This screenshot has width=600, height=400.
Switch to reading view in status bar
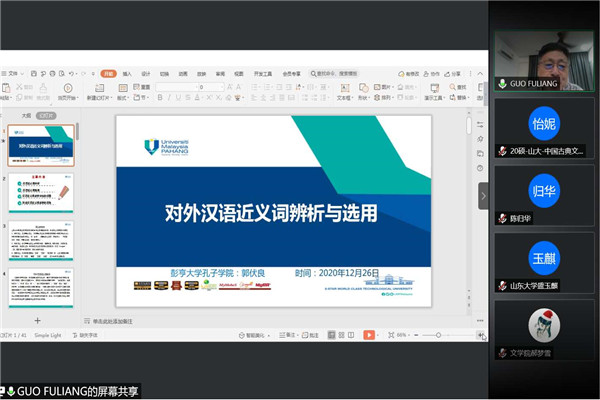(349, 334)
